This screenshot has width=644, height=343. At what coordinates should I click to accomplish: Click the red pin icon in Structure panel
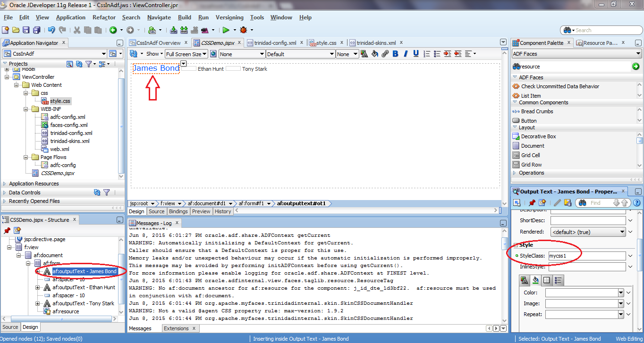(7, 230)
